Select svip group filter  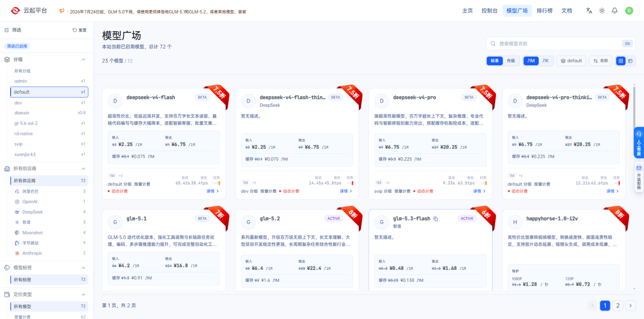click(49, 144)
